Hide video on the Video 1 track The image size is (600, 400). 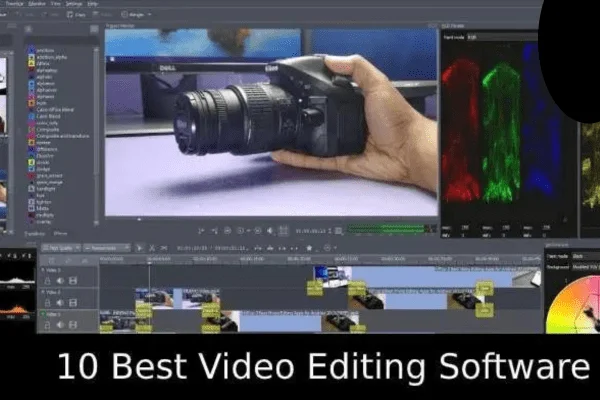72,325
